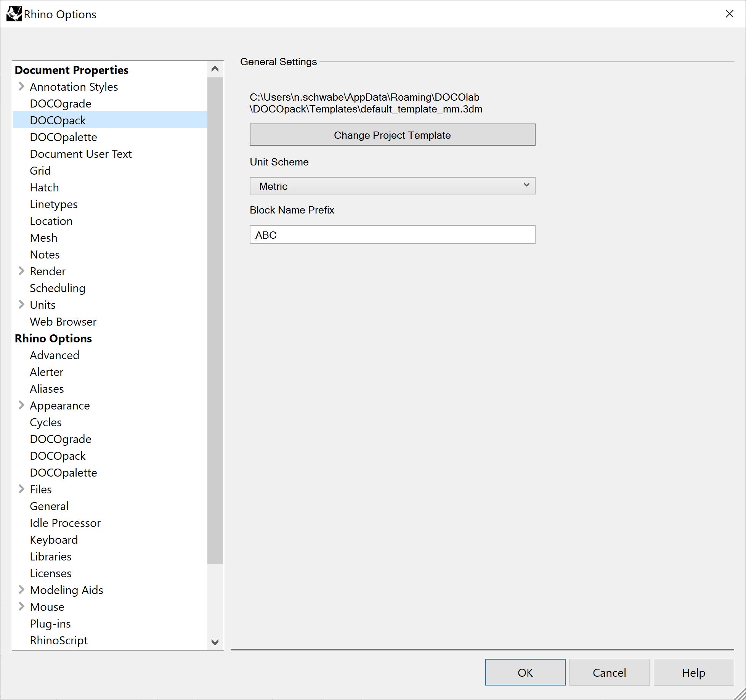Expand the Units tree node
The width and height of the screenshot is (746, 700).
pyautogui.click(x=21, y=305)
